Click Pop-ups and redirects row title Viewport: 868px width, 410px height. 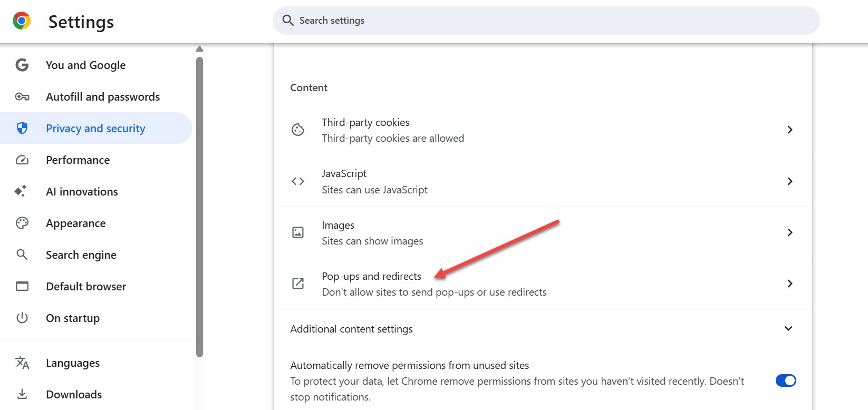[x=372, y=276]
